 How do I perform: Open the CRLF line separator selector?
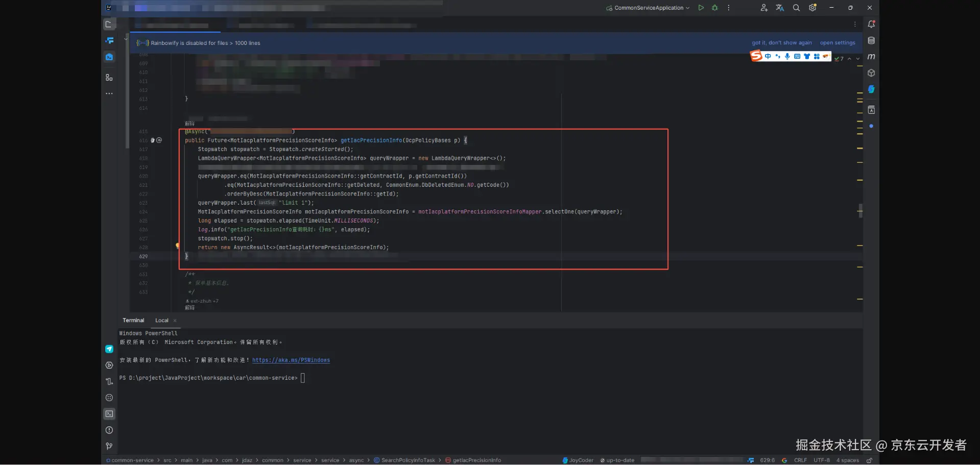pos(800,460)
